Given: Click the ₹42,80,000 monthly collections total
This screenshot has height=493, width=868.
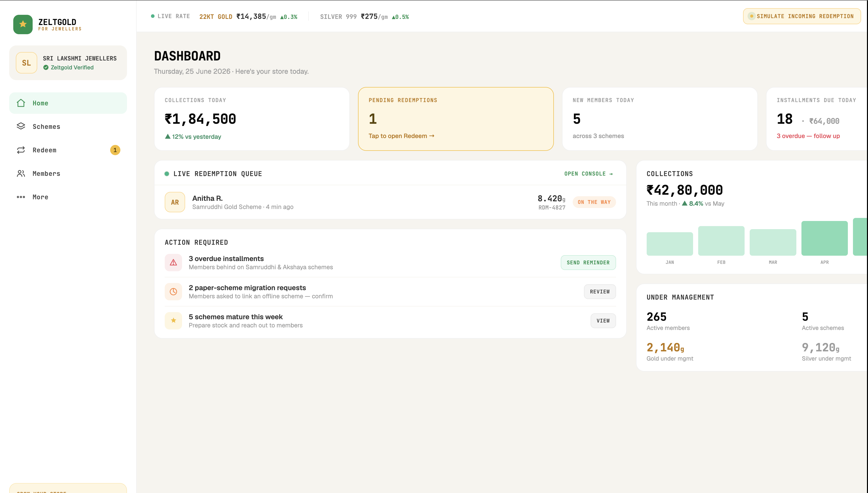Looking at the screenshot, I should click(685, 190).
